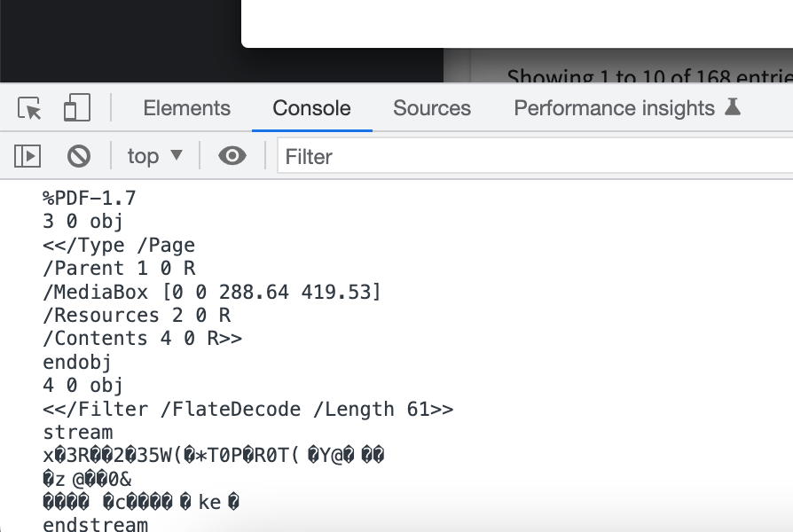
Task: Click the blue Console tab underline indicator
Action: point(311,129)
